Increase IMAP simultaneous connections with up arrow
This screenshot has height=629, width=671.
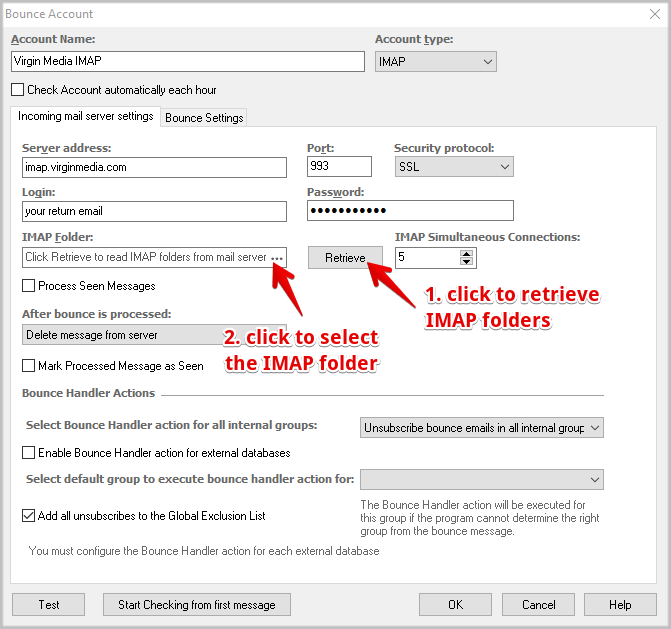(466, 254)
